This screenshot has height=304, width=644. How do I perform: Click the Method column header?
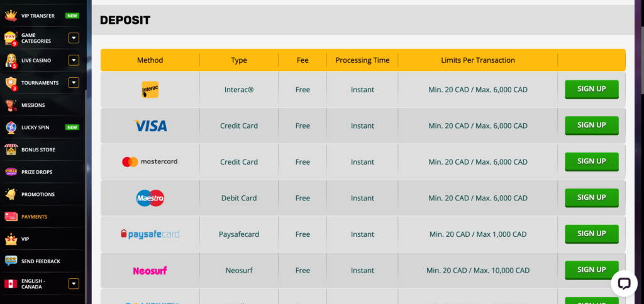click(150, 60)
